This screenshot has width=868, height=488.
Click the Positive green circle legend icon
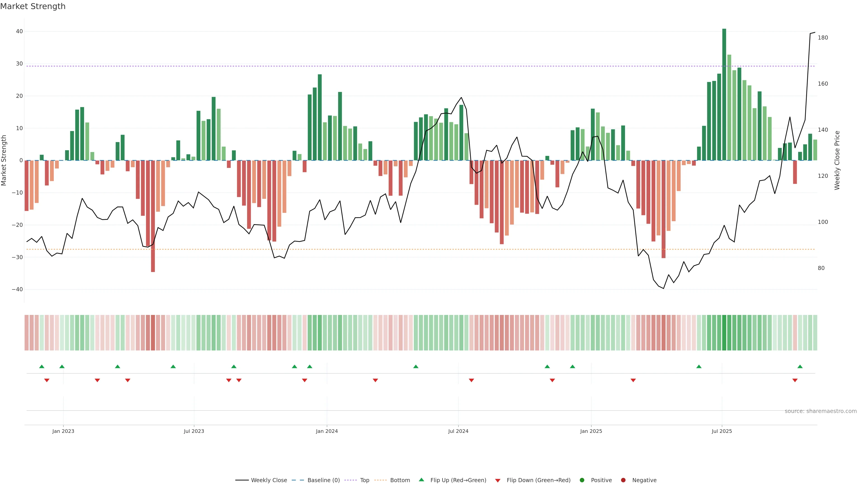pos(582,480)
